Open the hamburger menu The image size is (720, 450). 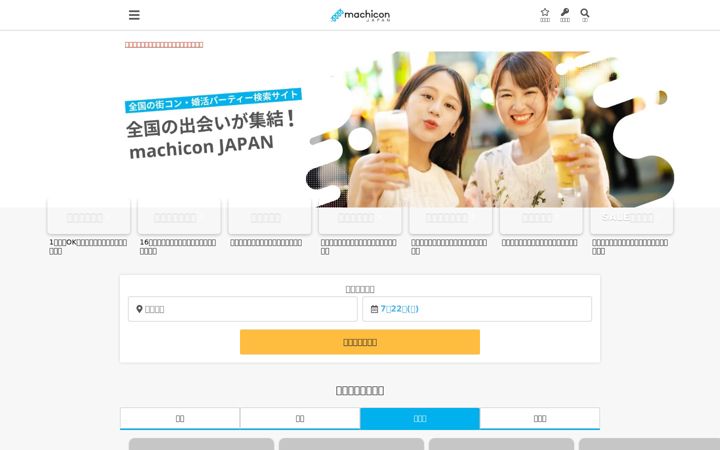(x=134, y=15)
